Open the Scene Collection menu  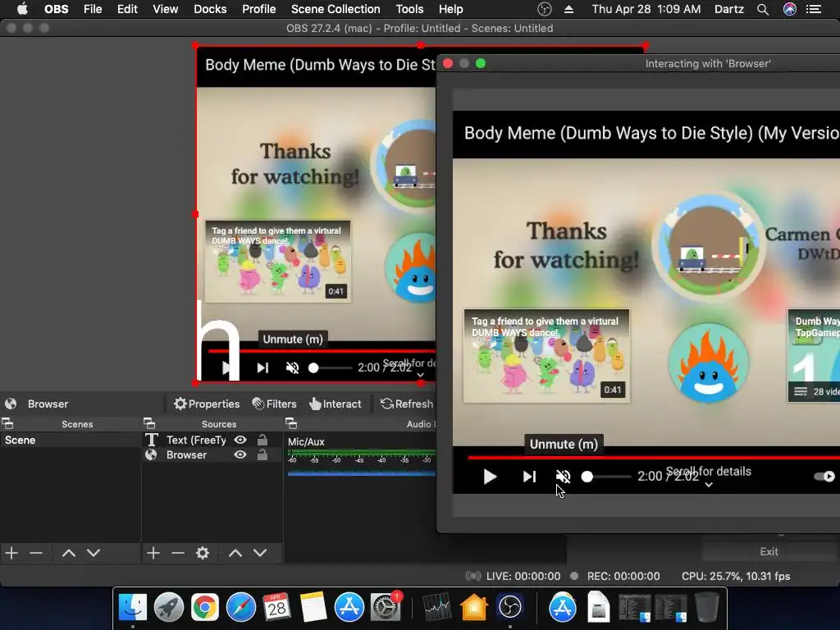(336, 9)
